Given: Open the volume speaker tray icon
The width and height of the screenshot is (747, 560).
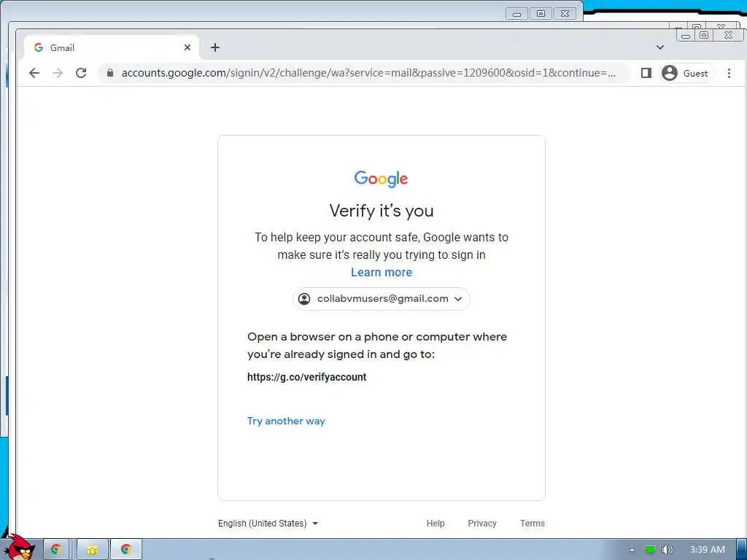Looking at the screenshot, I should pos(667,550).
